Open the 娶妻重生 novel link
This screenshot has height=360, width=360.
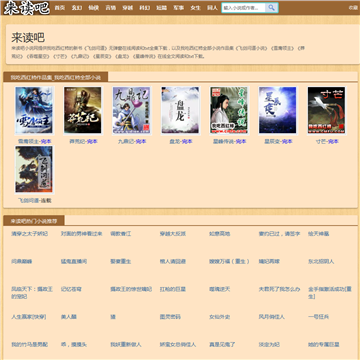[x=121, y=261]
